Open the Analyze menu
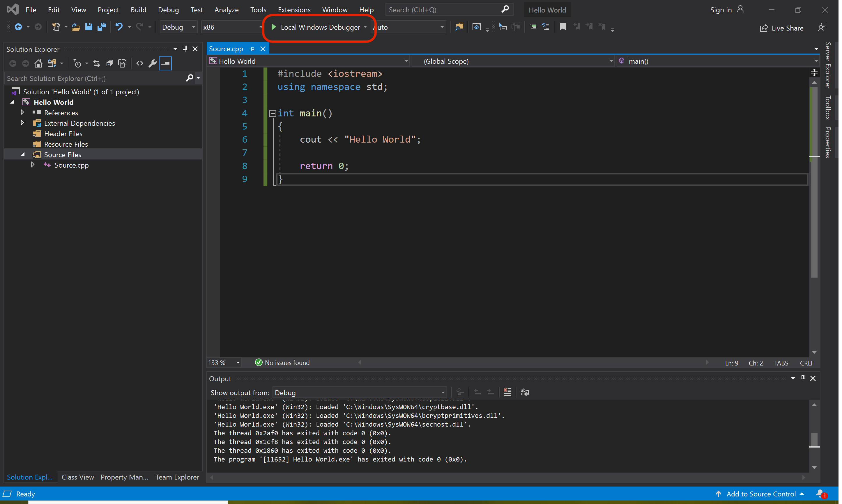 pos(226,10)
